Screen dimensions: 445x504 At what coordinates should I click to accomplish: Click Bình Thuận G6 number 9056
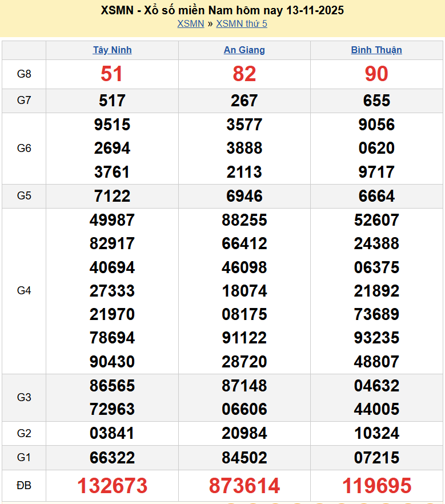point(376,125)
